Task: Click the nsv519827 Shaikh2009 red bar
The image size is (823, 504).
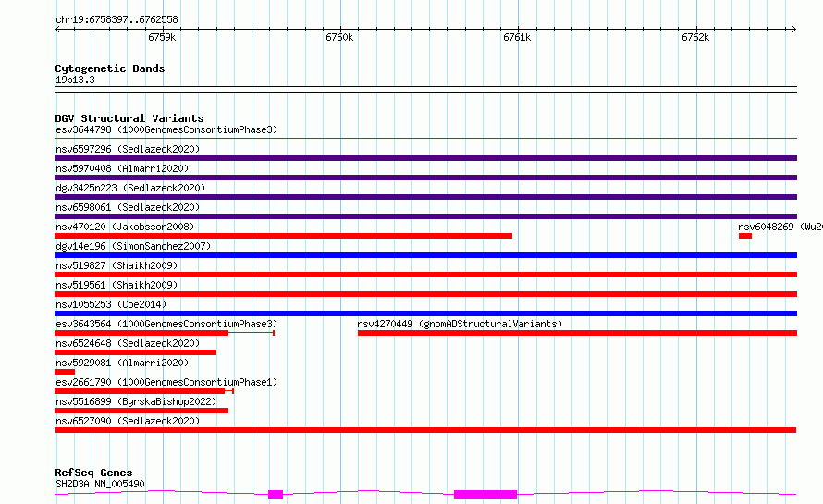Action: click(x=425, y=275)
